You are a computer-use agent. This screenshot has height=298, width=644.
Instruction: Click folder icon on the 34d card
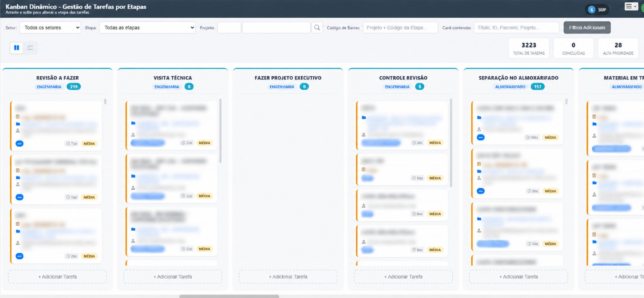(479, 219)
